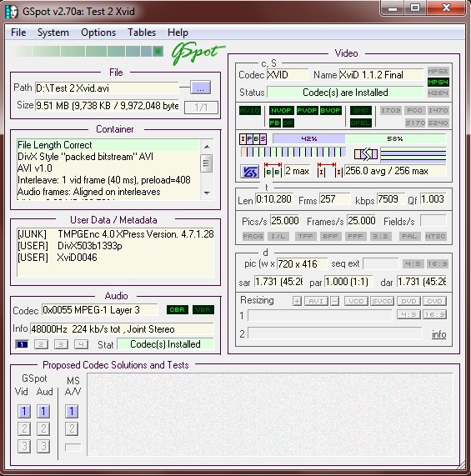Toggle GSpot Aud solution 1
Screen dimensions: 471x476
tap(43, 411)
